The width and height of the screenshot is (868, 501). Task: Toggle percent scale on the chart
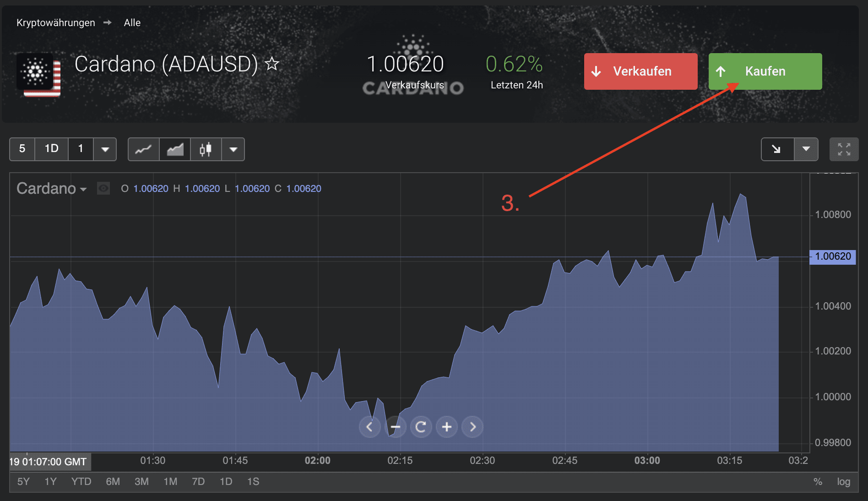click(x=818, y=482)
